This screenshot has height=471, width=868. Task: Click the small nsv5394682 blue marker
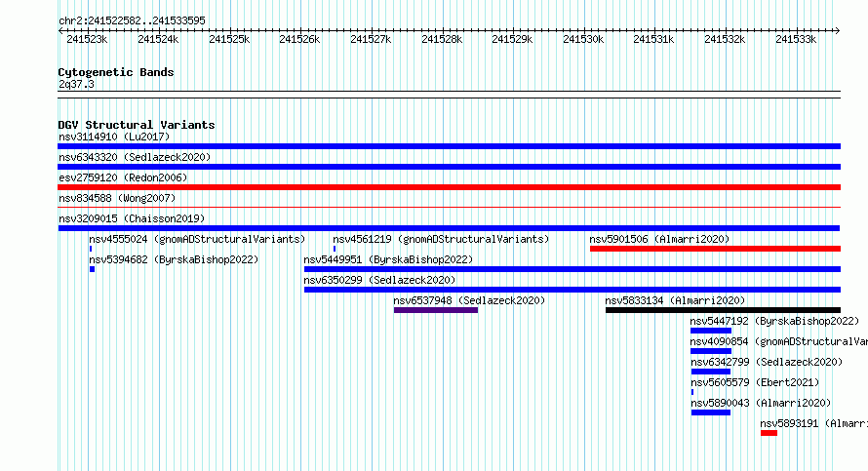click(92, 269)
